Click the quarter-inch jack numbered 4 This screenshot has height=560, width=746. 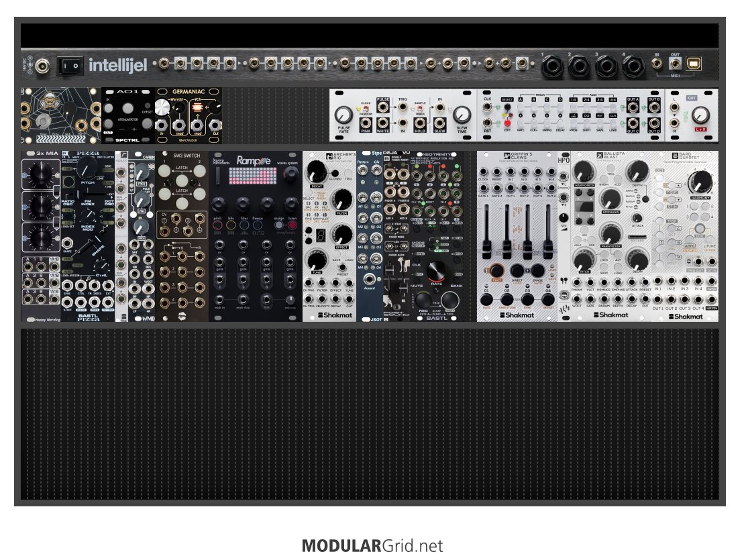click(633, 67)
